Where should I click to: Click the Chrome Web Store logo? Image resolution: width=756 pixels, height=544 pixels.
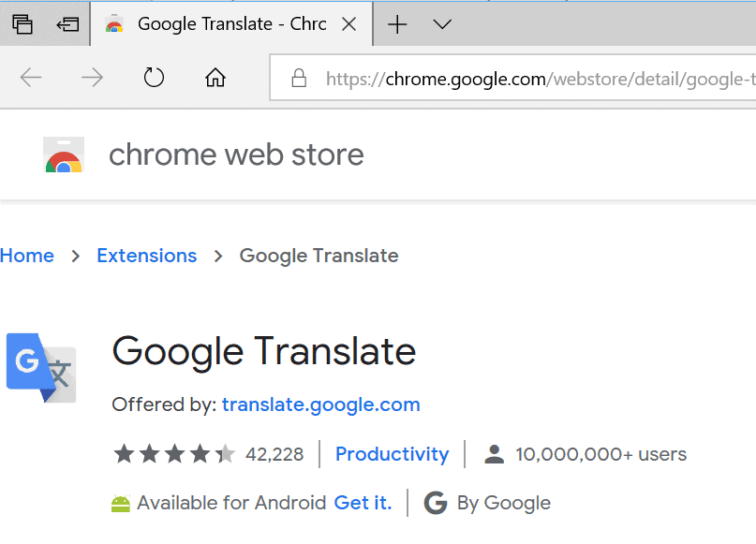(x=63, y=154)
